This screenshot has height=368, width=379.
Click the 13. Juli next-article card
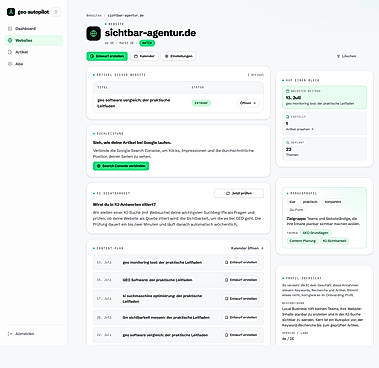(324, 97)
